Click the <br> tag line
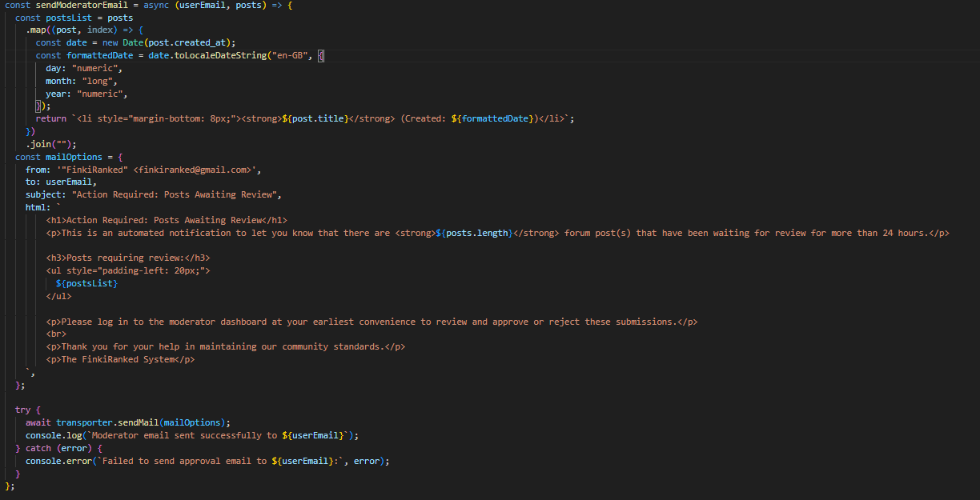The image size is (980, 500). [56, 334]
